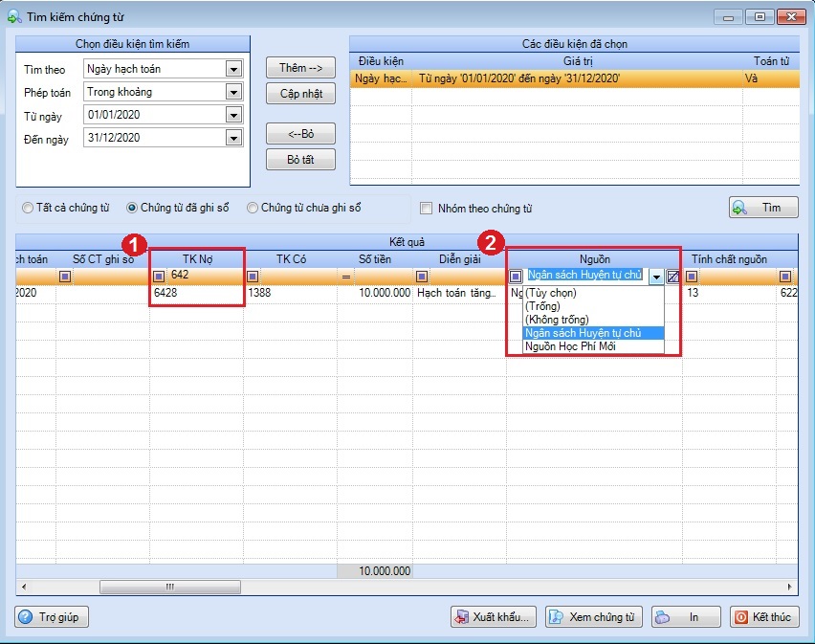Click the equals operator icon in Số tiền filter
Viewport: 815px width, 644px height.
coord(346,277)
